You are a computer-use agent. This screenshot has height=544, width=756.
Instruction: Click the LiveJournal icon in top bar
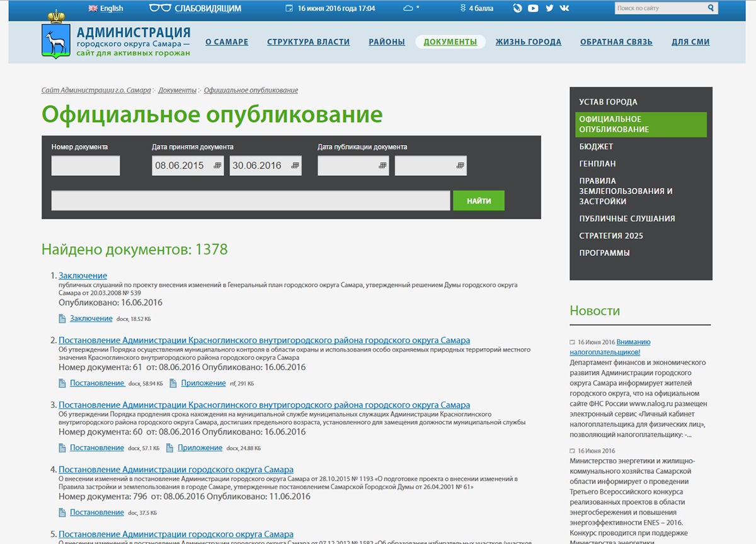[517, 8]
